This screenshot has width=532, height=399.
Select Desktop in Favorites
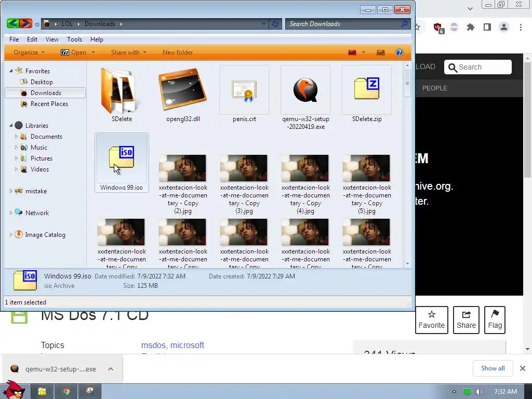click(x=42, y=82)
